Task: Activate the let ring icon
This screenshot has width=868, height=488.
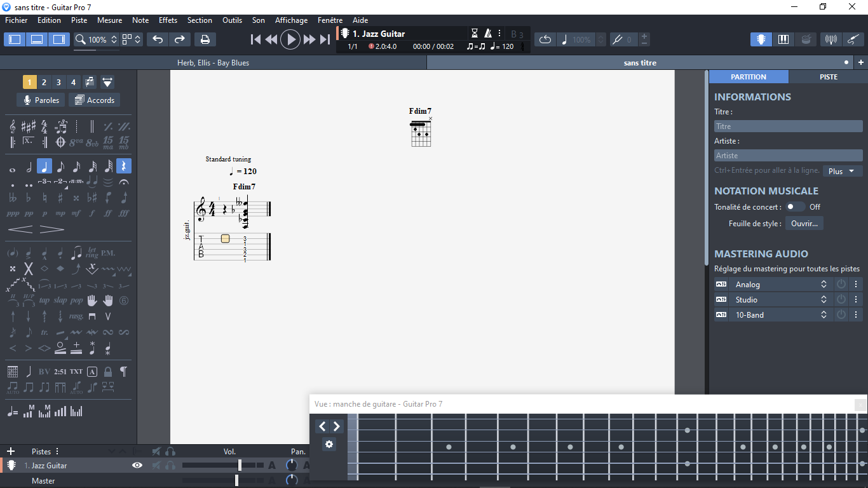Action: click(x=91, y=252)
